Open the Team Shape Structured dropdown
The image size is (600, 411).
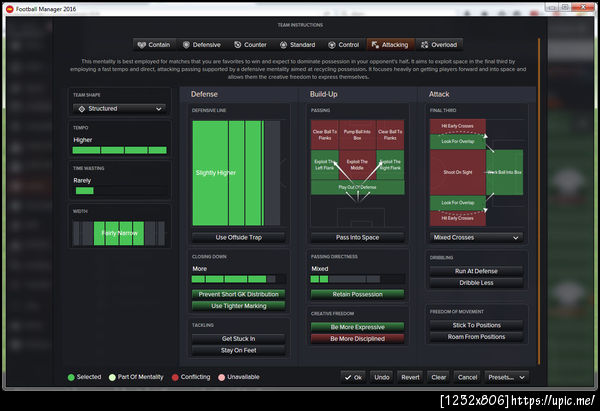tap(119, 109)
